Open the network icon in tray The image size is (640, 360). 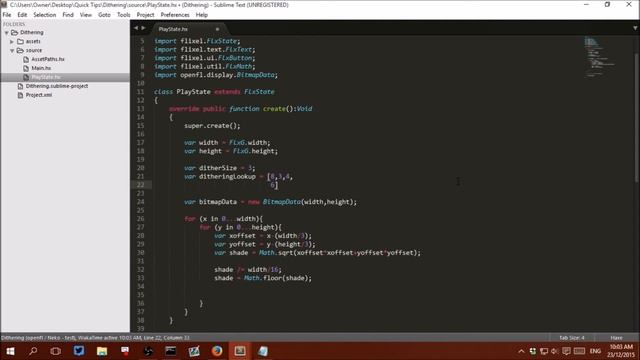pos(544,351)
